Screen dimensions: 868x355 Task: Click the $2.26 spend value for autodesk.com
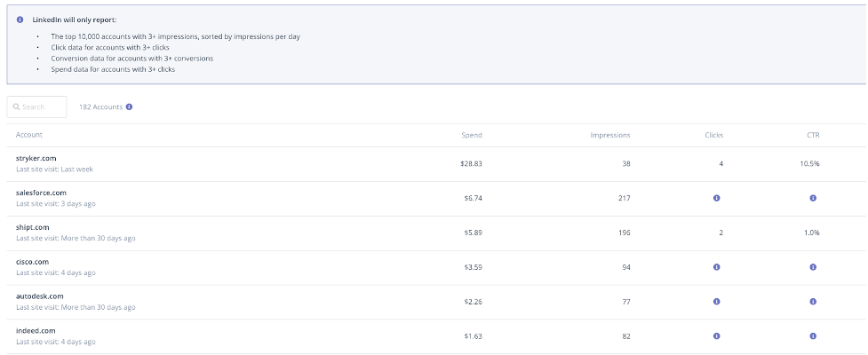[474, 302]
